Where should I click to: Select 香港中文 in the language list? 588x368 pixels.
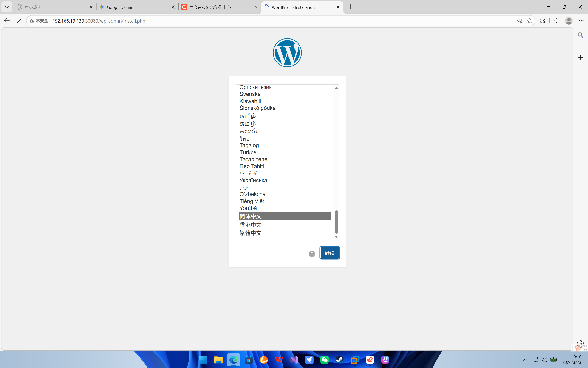click(x=285, y=225)
